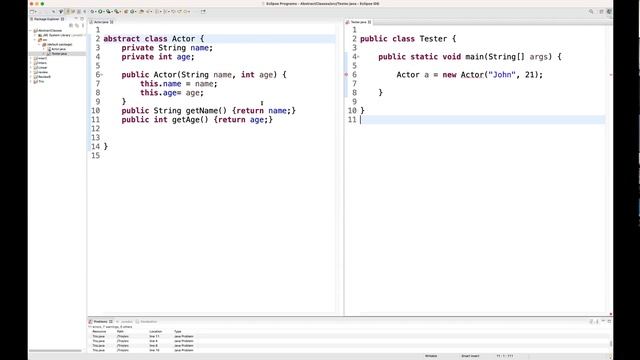Click Collapse All in Package Explorer

coord(71,25)
